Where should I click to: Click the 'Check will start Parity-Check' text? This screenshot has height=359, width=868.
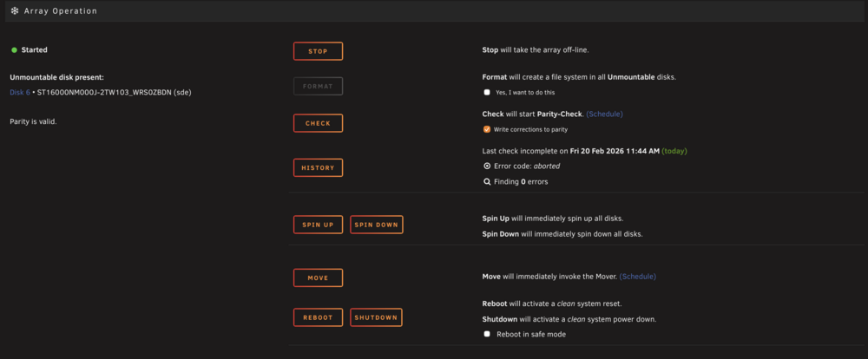pyautogui.click(x=533, y=114)
